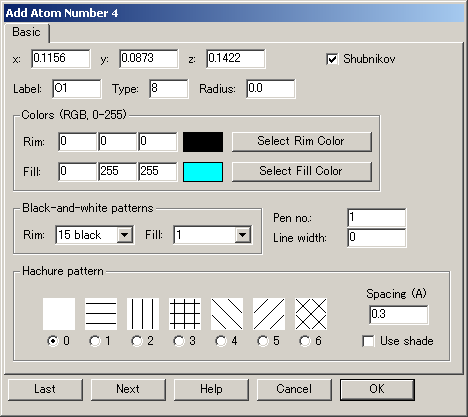Image resolution: width=468 pixels, height=417 pixels.
Task: Select hachure radio button 6
Action: [x=304, y=341]
